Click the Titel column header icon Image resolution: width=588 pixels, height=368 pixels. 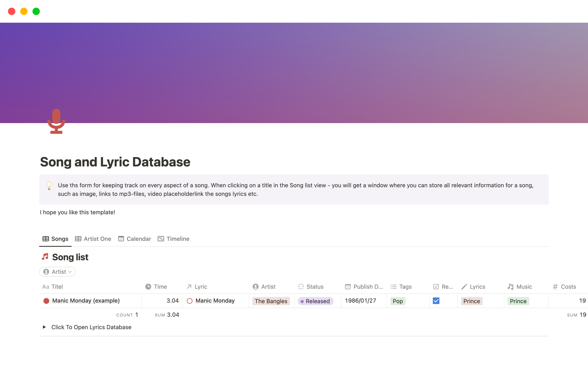45,287
